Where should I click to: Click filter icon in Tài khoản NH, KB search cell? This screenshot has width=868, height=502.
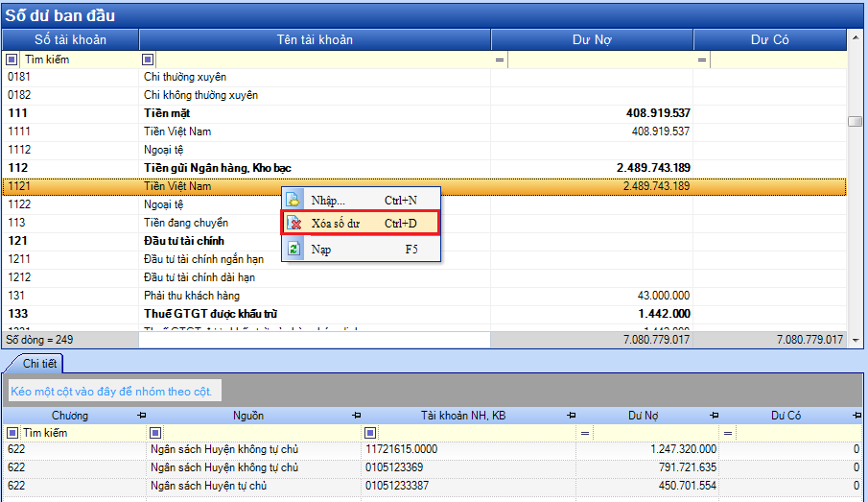point(370,433)
